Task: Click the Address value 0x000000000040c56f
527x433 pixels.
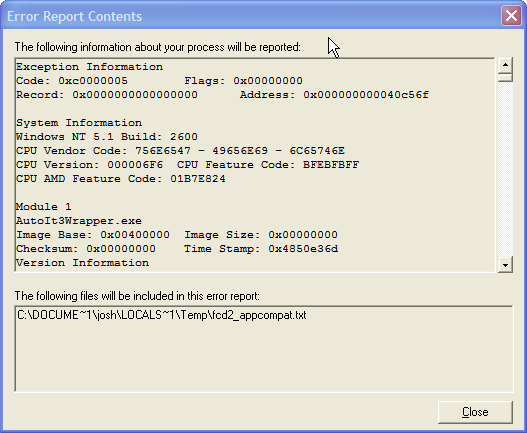Action: 366,95
